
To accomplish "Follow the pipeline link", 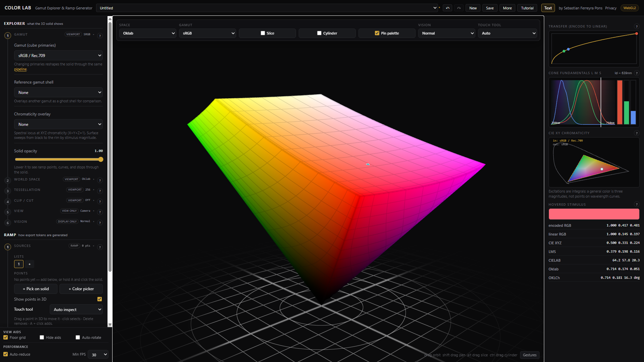I will pos(20,69).
